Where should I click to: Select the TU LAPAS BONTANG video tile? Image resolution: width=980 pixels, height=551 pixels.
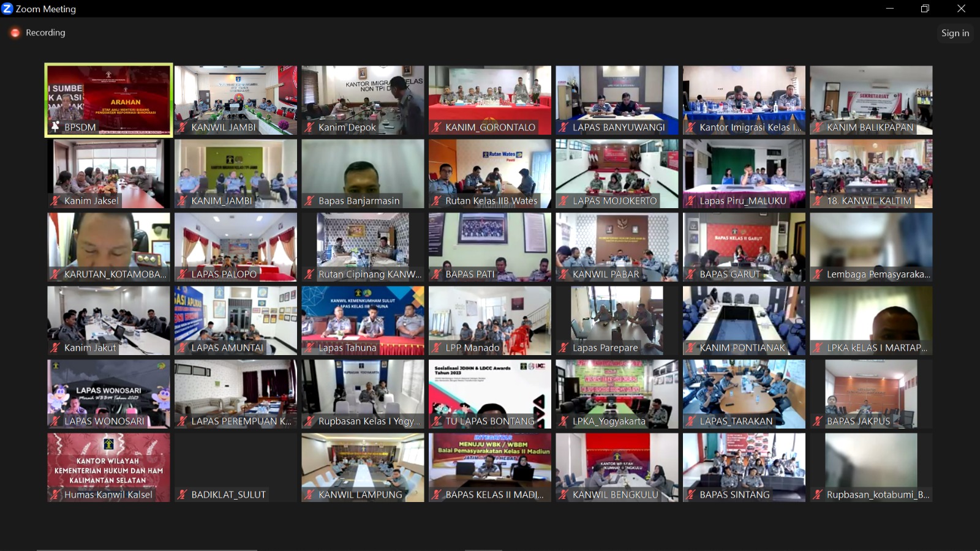(x=489, y=392)
